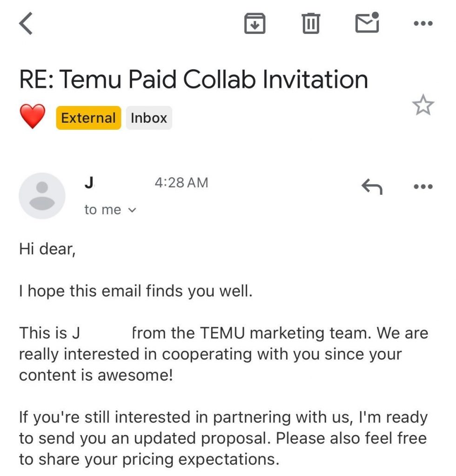The height and width of the screenshot is (476, 456).
Task: Reply using the curved arrow icon
Action: tap(372, 187)
